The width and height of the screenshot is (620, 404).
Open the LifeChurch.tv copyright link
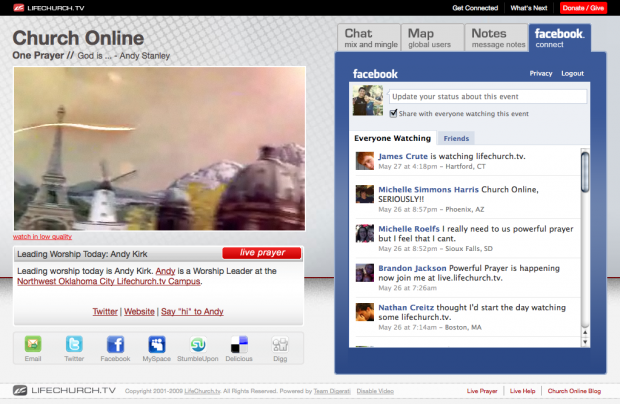point(202,391)
